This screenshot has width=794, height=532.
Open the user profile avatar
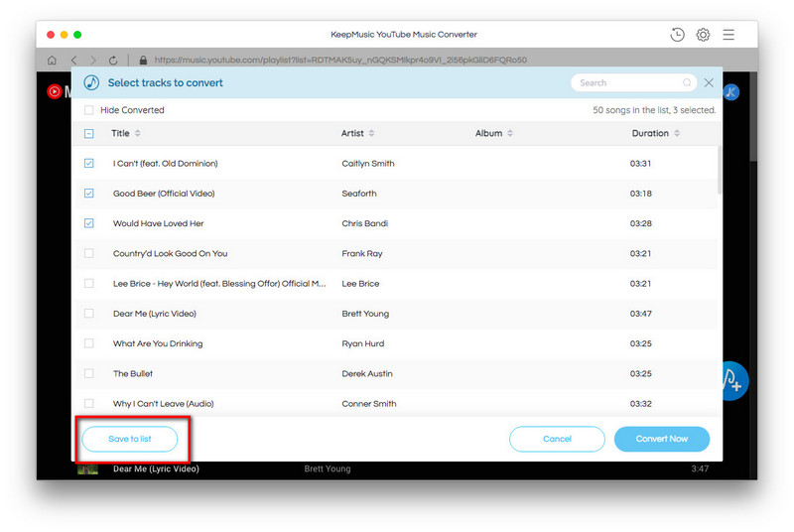731,92
